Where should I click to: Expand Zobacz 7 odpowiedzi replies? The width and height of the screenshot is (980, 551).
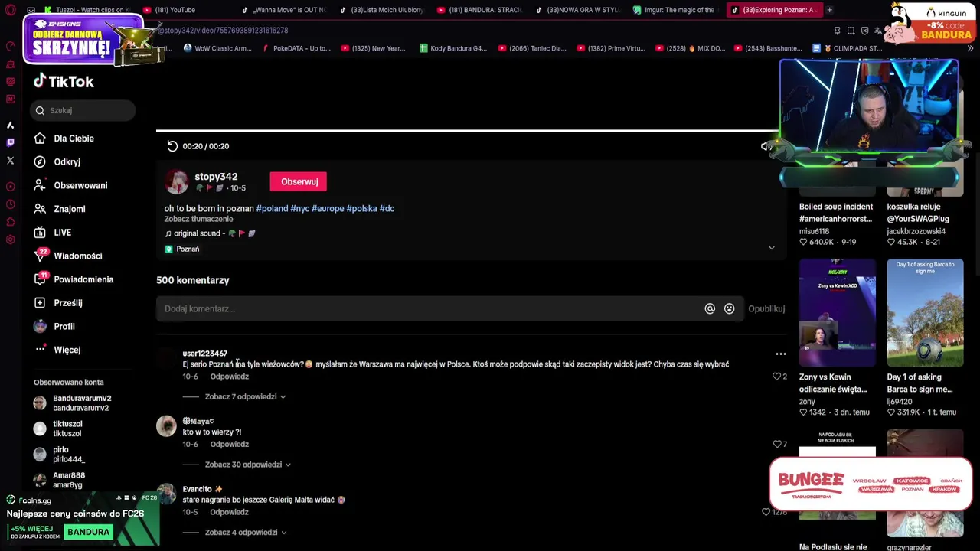pyautogui.click(x=245, y=396)
